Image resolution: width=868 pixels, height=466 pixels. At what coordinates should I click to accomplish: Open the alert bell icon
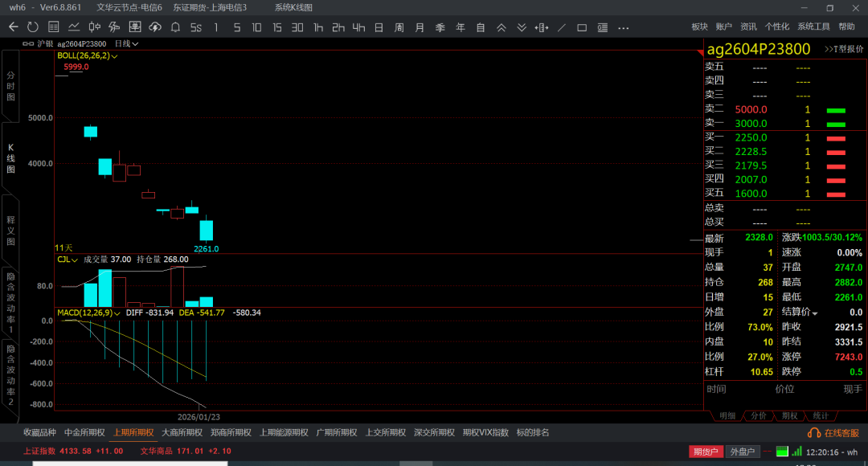(175, 27)
